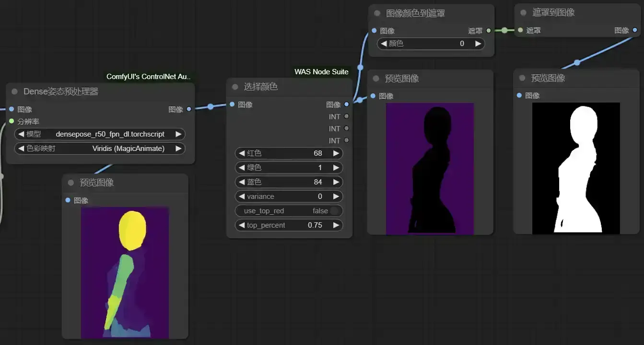Screen dimensions: 644x345
Task: Click the second INT output port
Action: (346, 128)
